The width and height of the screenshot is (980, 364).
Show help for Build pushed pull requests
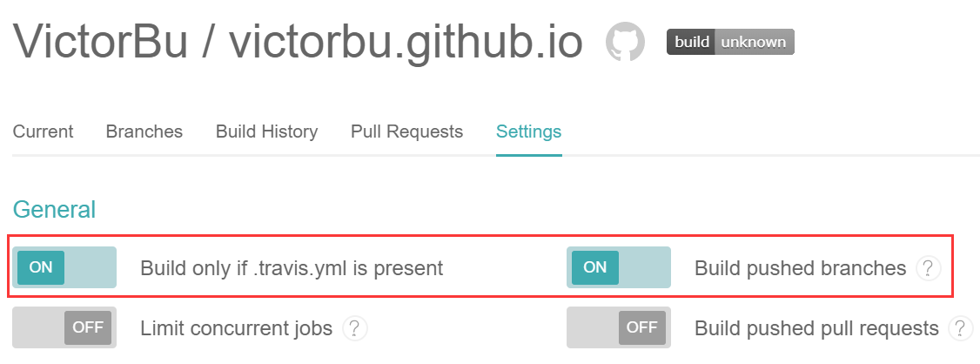click(961, 328)
